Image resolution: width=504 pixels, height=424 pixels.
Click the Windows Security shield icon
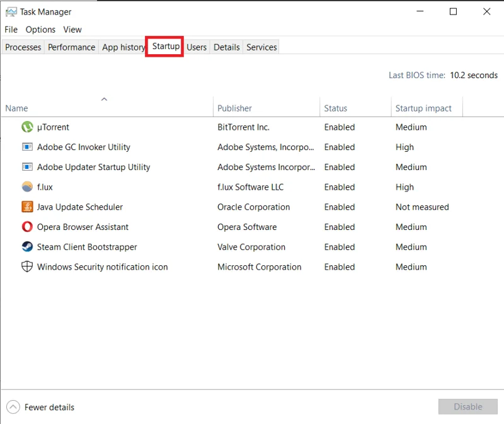click(x=27, y=266)
